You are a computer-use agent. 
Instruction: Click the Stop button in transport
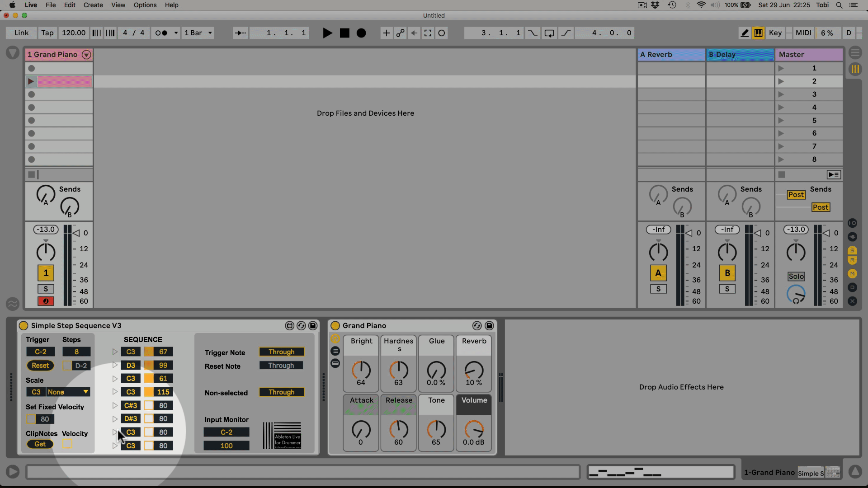point(344,33)
